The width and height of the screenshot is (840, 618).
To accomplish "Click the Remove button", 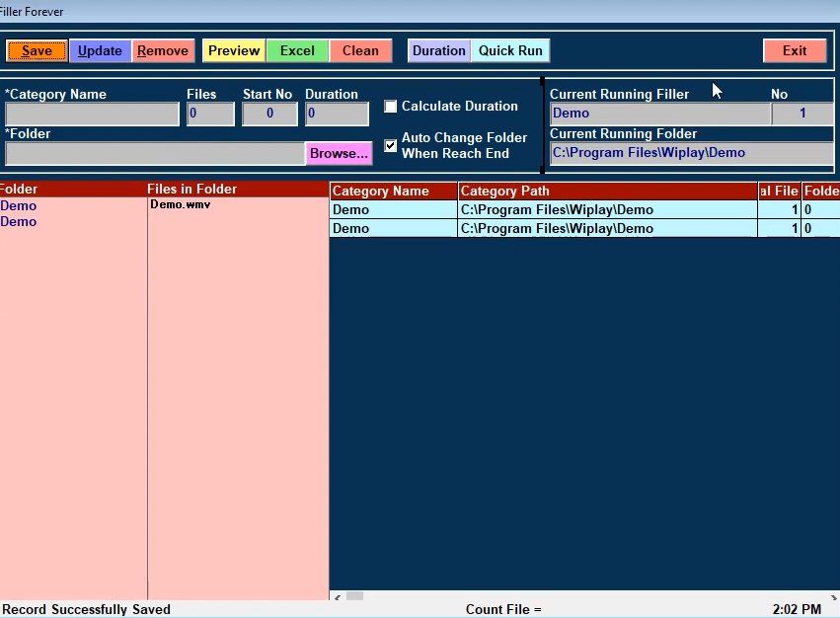I will click(x=163, y=51).
